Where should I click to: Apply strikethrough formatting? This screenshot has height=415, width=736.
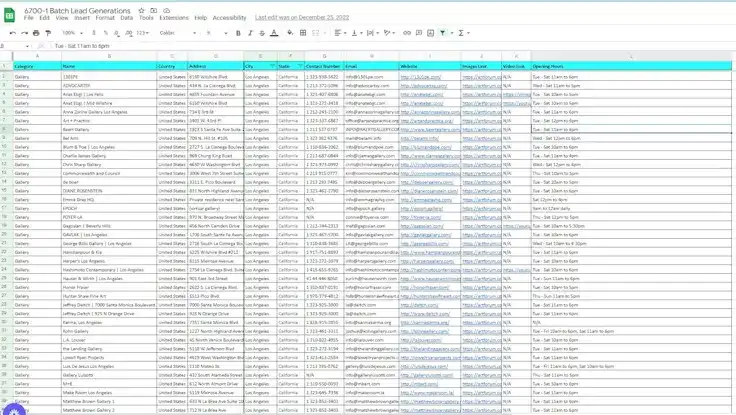coord(262,33)
